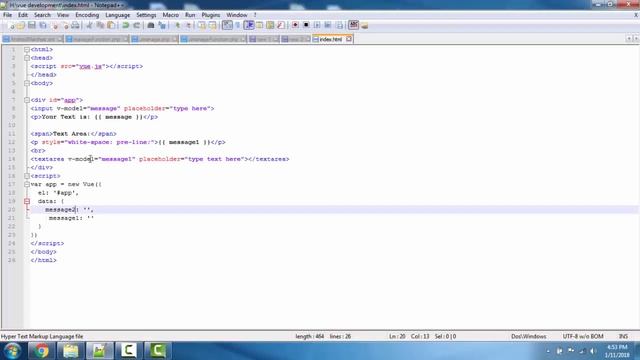Viewport: 640px width, 360px height.
Task: Open the Edit menu
Action: click(x=23, y=15)
